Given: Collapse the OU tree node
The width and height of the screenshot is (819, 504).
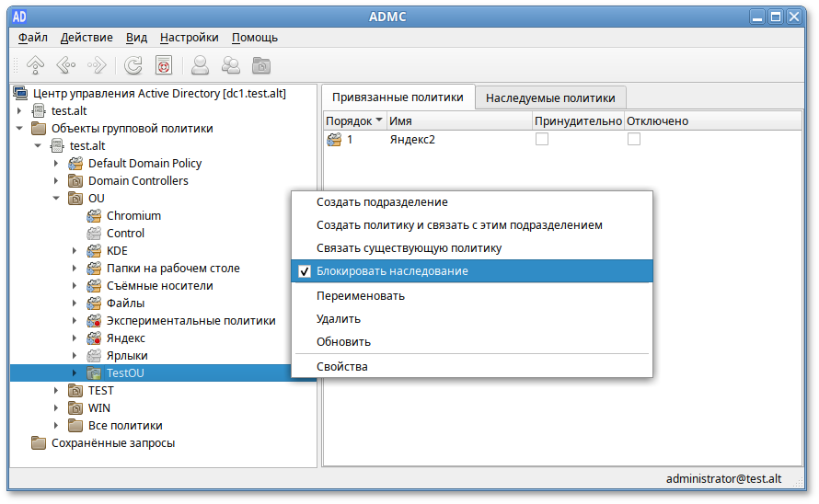Looking at the screenshot, I should [56, 198].
